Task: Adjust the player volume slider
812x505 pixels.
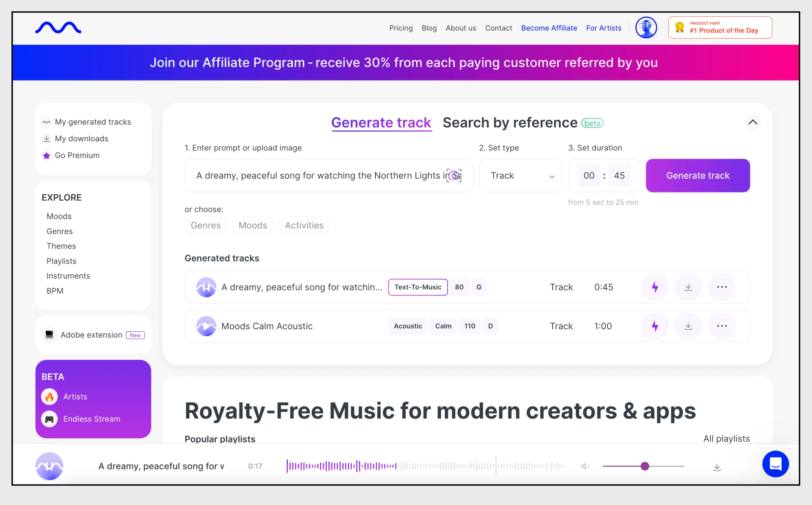Action: coord(645,466)
